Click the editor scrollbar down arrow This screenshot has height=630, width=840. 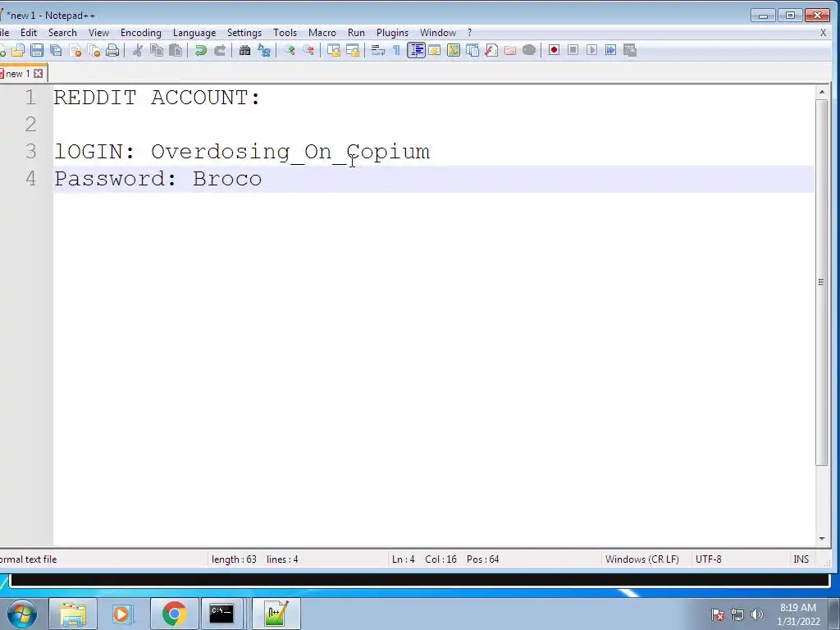(822, 539)
